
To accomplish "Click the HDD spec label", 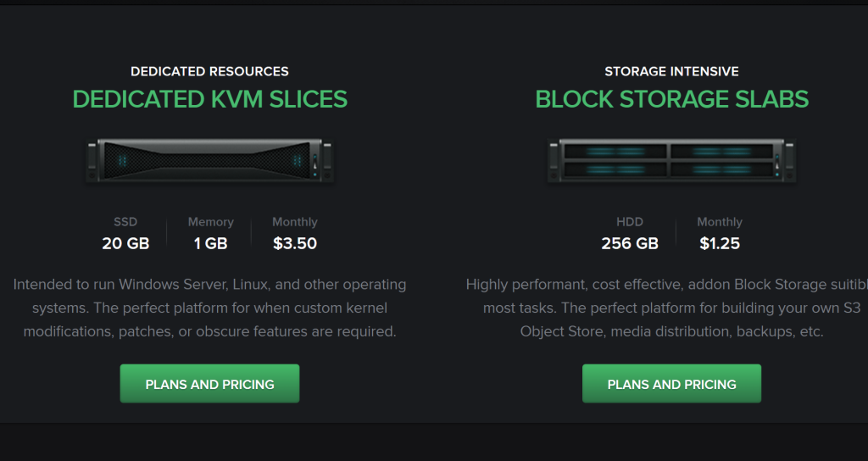I will tap(630, 222).
